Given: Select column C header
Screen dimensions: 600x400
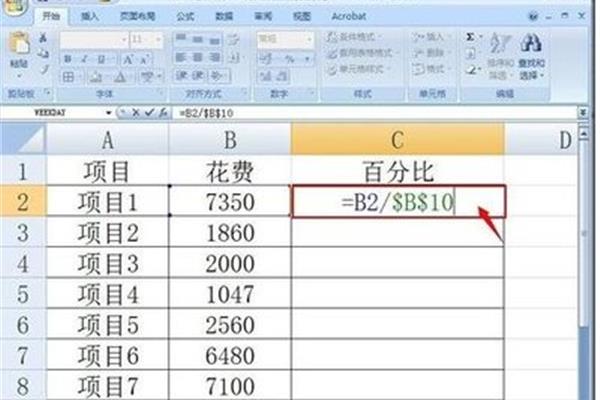Looking at the screenshot, I should pyautogui.click(x=397, y=140).
